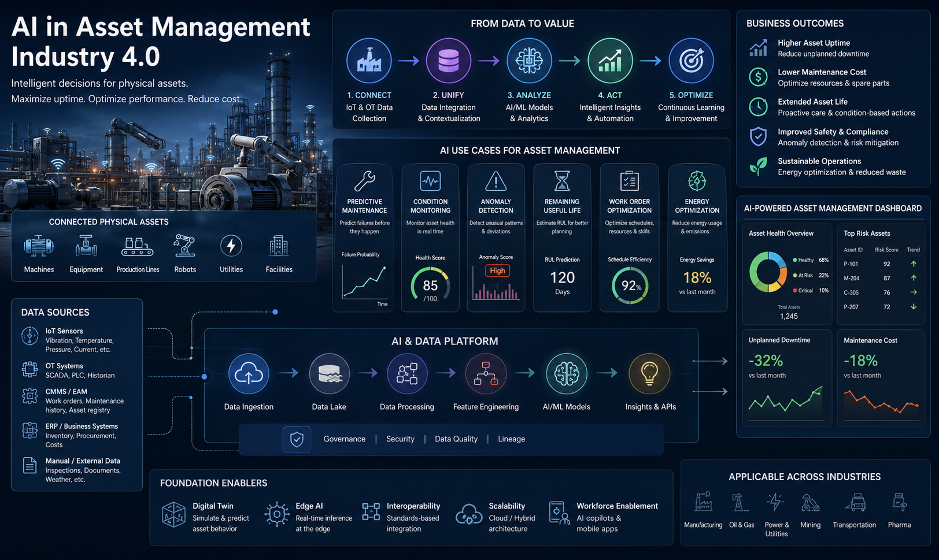This screenshot has width=939, height=560.
Task: Click the Workforce Enablement icon
Action: pyautogui.click(x=559, y=513)
